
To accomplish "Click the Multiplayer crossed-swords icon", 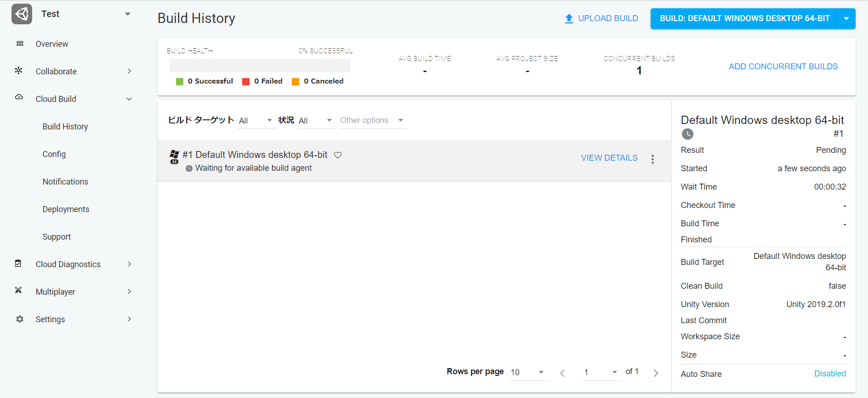I will [18, 290].
